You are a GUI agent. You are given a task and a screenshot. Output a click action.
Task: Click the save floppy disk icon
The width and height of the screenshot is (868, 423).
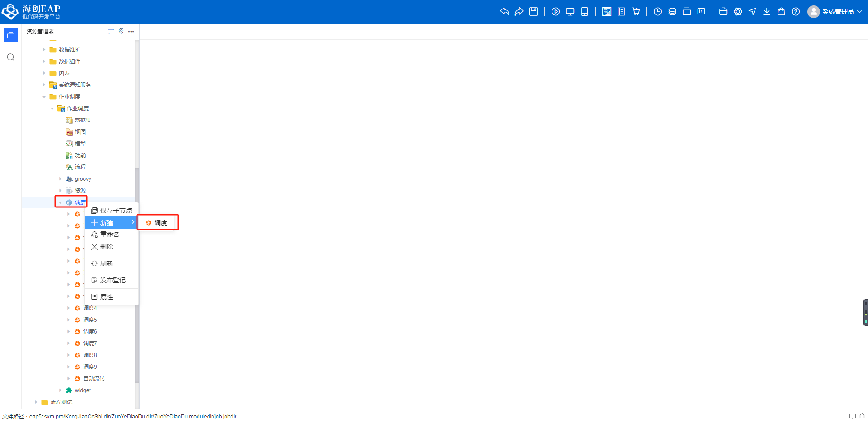533,12
